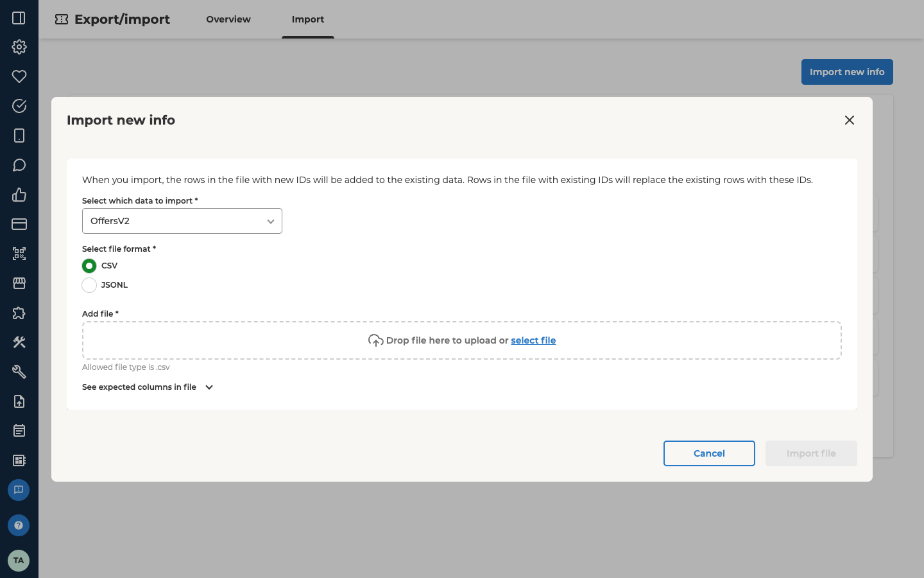The image size is (924, 578).
Task: Open the file upload sidebar icon
Action: point(19,401)
